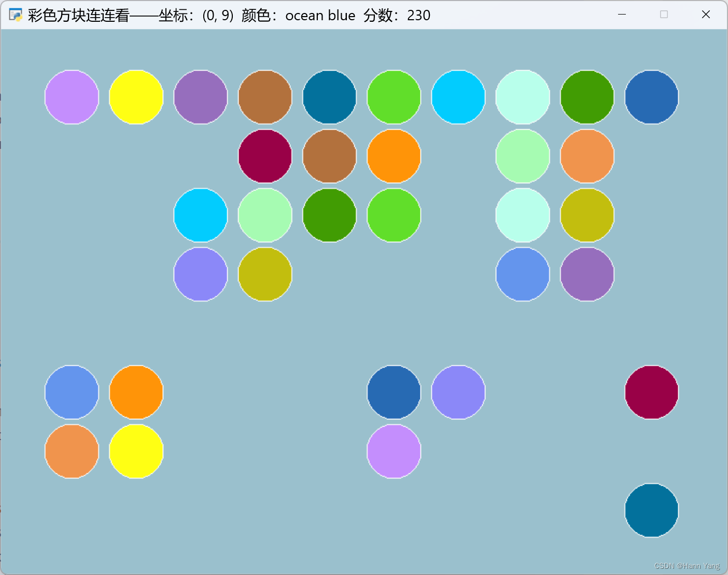Click the pale mint circle in the top row
The height and width of the screenshot is (575, 728).
[x=523, y=97]
